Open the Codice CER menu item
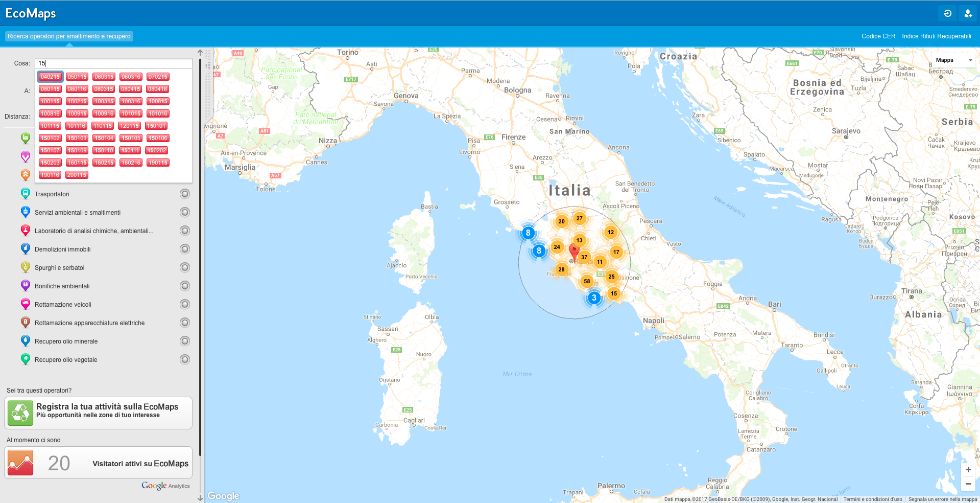 pos(878,36)
